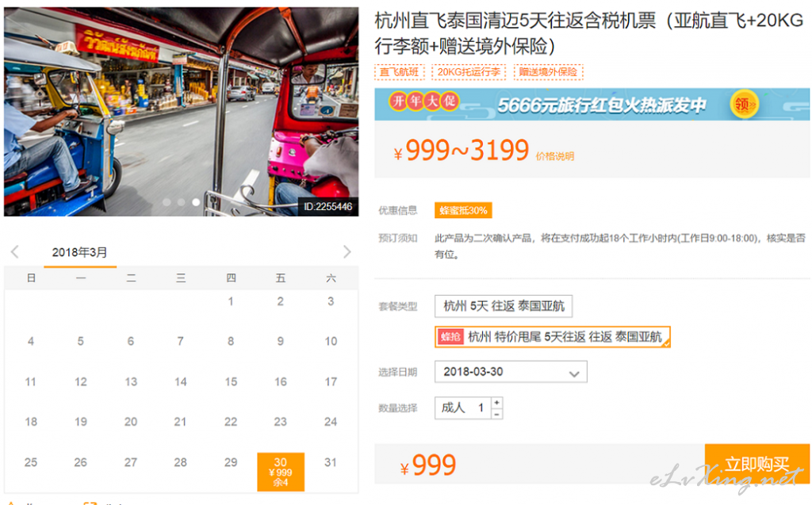Click 立即购买 buy now button
The image size is (812, 505).
tap(757, 464)
